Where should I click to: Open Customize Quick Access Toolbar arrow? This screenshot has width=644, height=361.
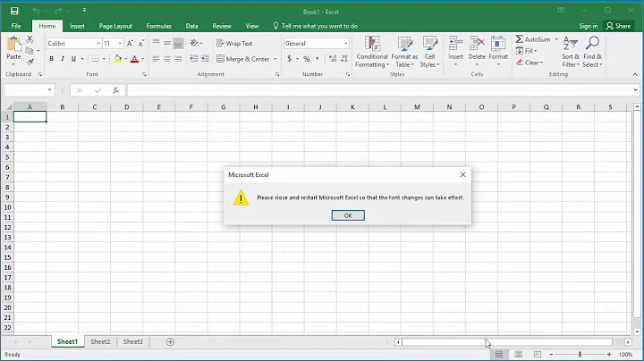tap(84, 10)
